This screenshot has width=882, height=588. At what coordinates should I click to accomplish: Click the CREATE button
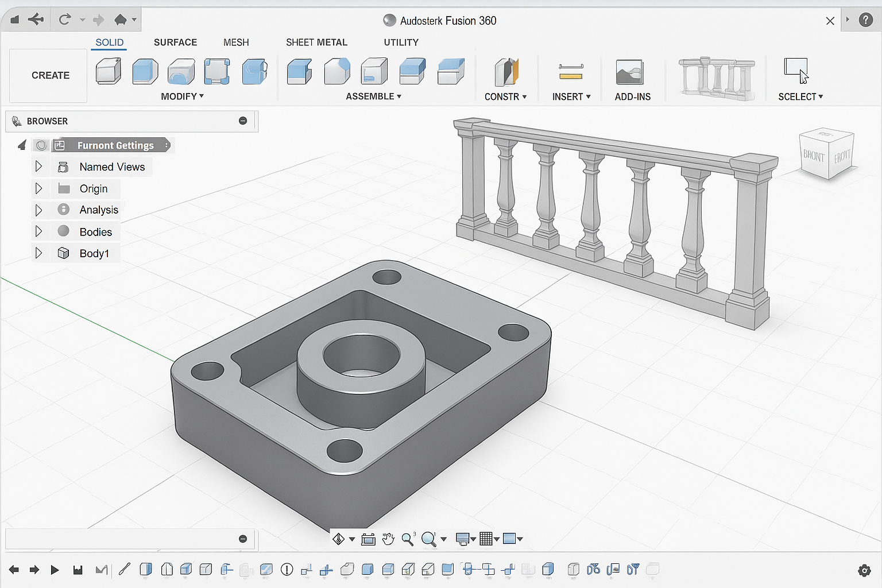click(x=51, y=75)
